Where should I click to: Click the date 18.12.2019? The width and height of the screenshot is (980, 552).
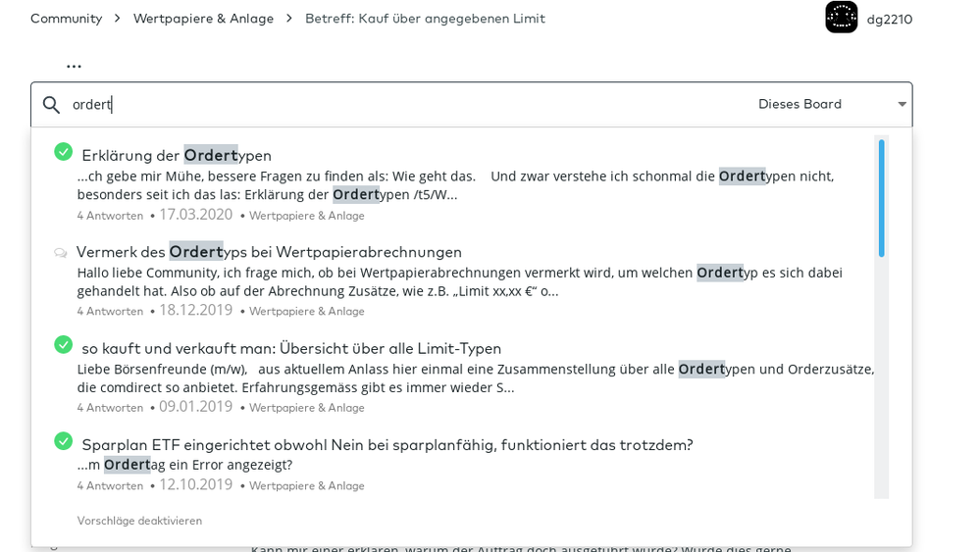tap(195, 311)
